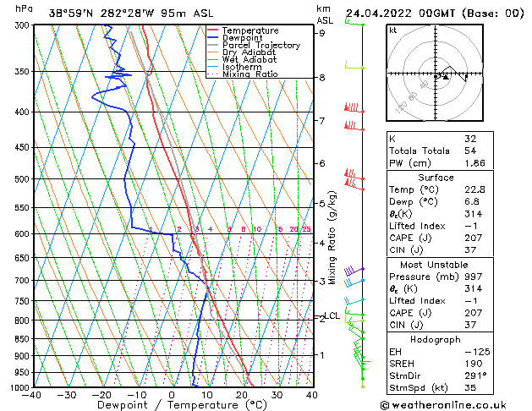Click the K index value 32
532x411 pixels.
point(470,139)
